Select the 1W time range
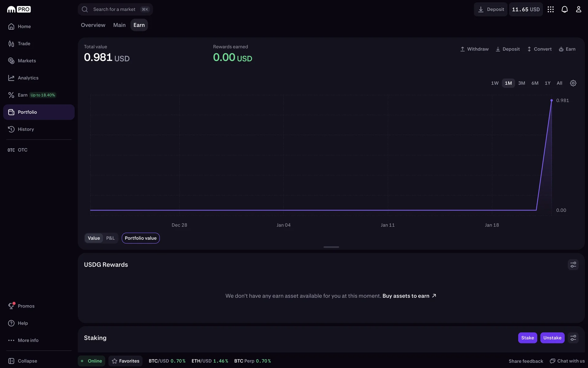The height and width of the screenshot is (368, 588). (495, 83)
